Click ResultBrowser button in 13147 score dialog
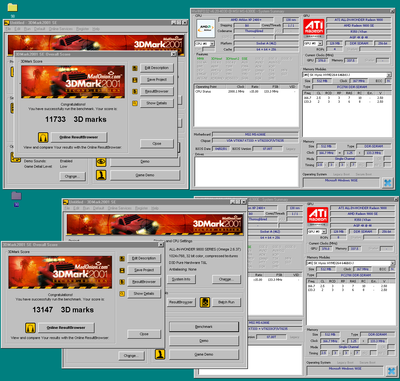The image size is (400, 381). tap(144, 282)
